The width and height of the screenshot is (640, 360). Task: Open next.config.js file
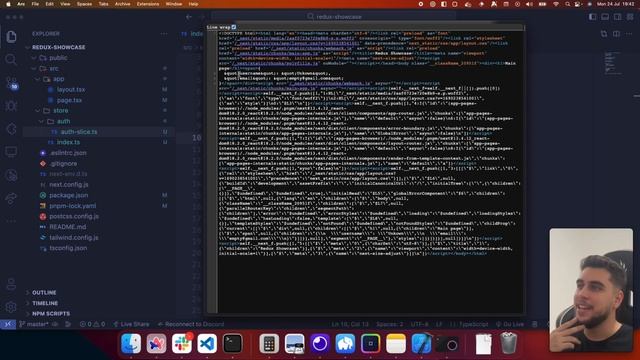click(69, 185)
